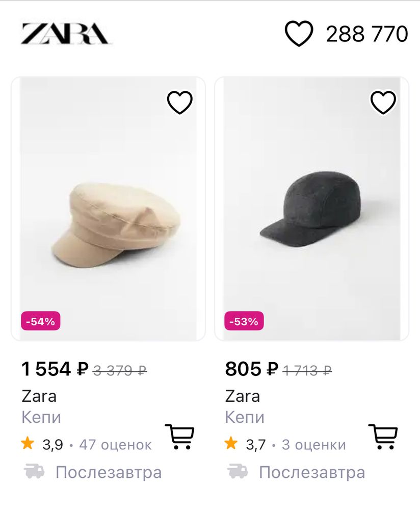Add beige cap to favorites
The image size is (420, 510).
(x=180, y=103)
